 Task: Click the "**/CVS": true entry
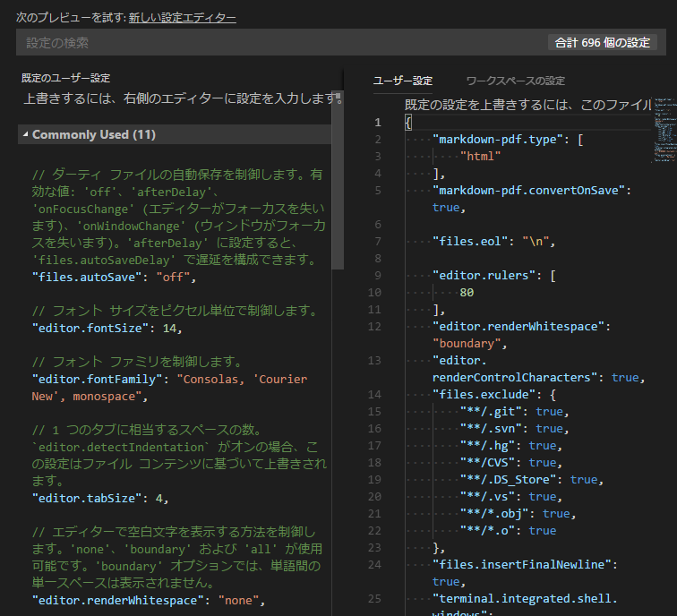coord(510,462)
